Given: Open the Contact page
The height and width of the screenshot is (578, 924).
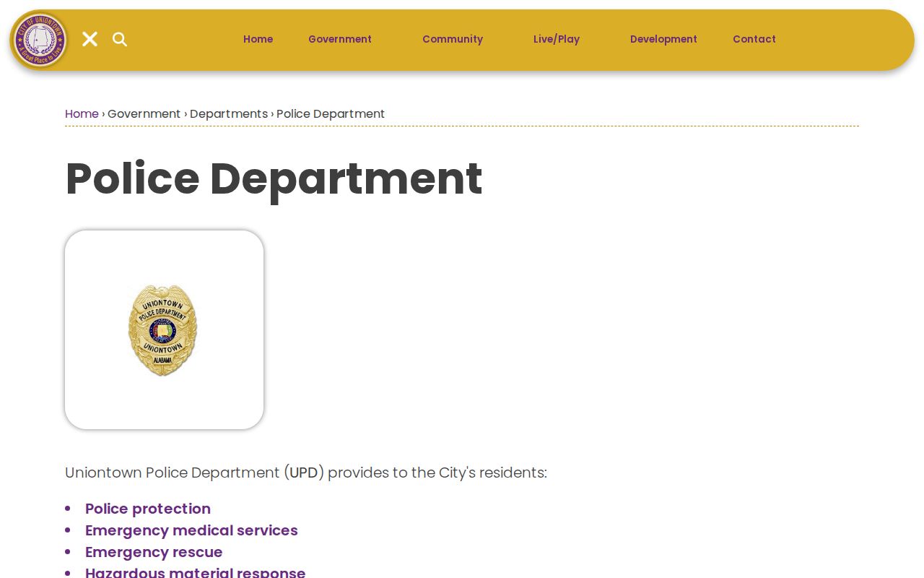Looking at the screenshot, I should click(x=754, y=39).
